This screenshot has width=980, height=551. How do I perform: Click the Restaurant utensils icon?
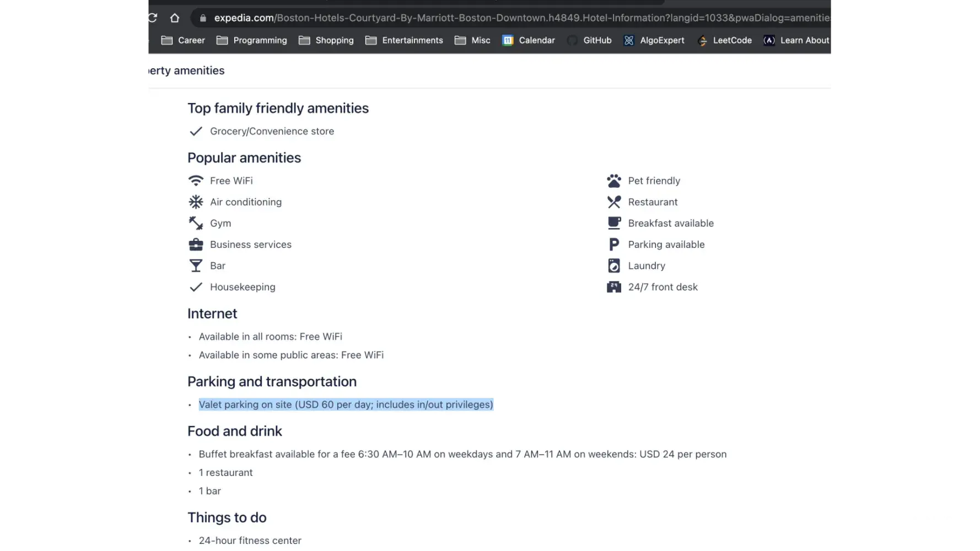(x=614, y=202)
